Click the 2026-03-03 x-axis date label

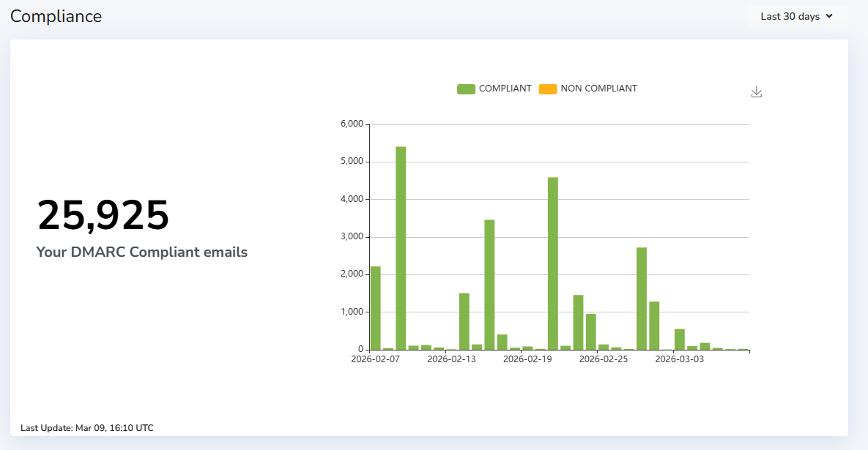(679, 359)
